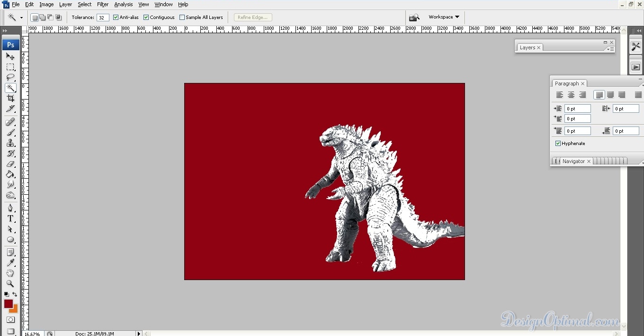644x336 pixels.
Task: Select the Blur tool
Action: pyautogui.click(x=10, y=185)
